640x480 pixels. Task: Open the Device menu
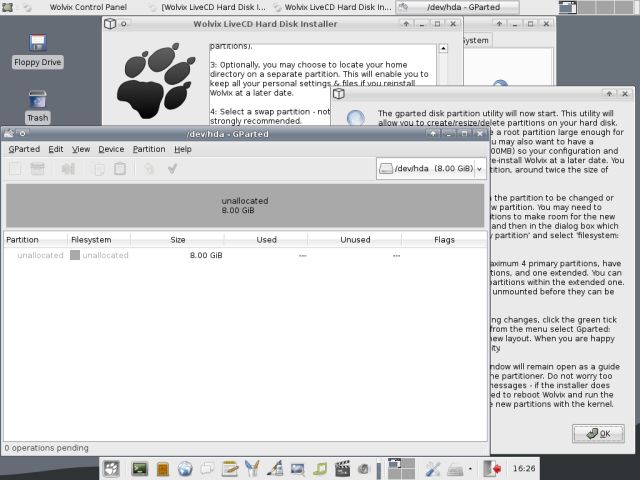pyautogui.click(x=111, y=149)
